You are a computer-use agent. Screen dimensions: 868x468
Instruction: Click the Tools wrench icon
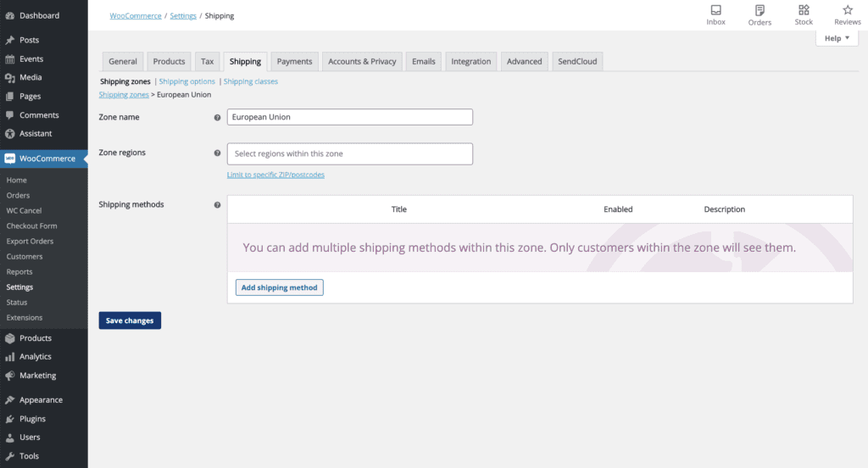coord(10,456)
